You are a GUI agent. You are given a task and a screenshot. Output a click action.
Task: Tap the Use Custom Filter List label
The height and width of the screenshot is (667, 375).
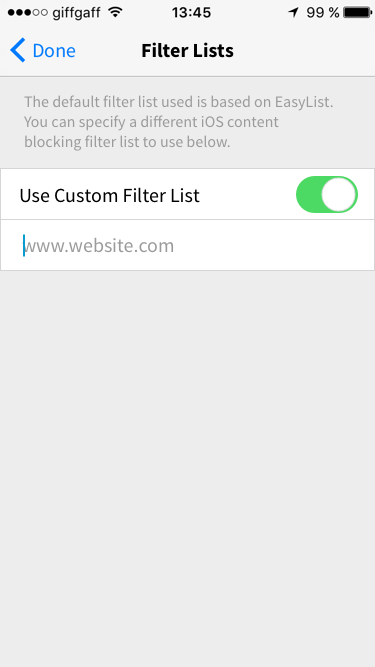point(110,196)
